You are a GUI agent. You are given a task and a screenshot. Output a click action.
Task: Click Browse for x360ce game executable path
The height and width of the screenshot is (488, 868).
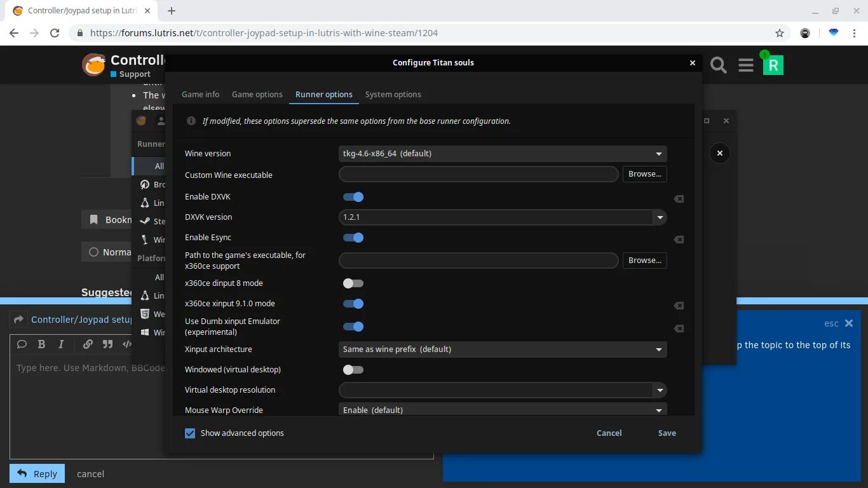pyautogui.click(x=645, y=261)
